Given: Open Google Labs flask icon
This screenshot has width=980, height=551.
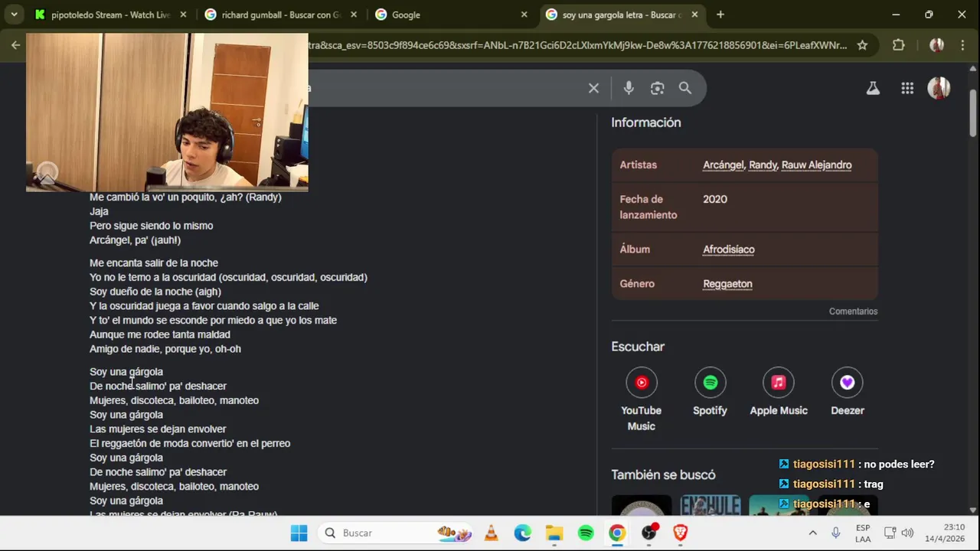Looking at the screenshot, I should 873,88.
